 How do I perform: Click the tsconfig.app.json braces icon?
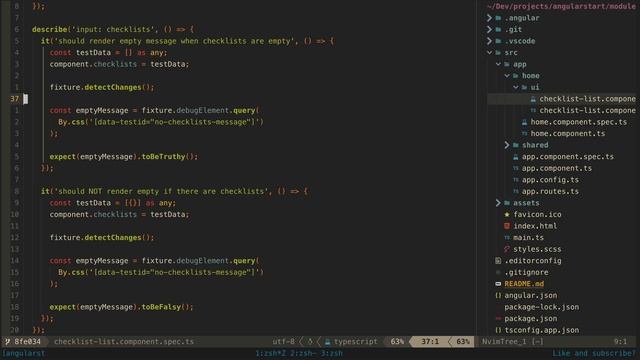coord(498,330)
